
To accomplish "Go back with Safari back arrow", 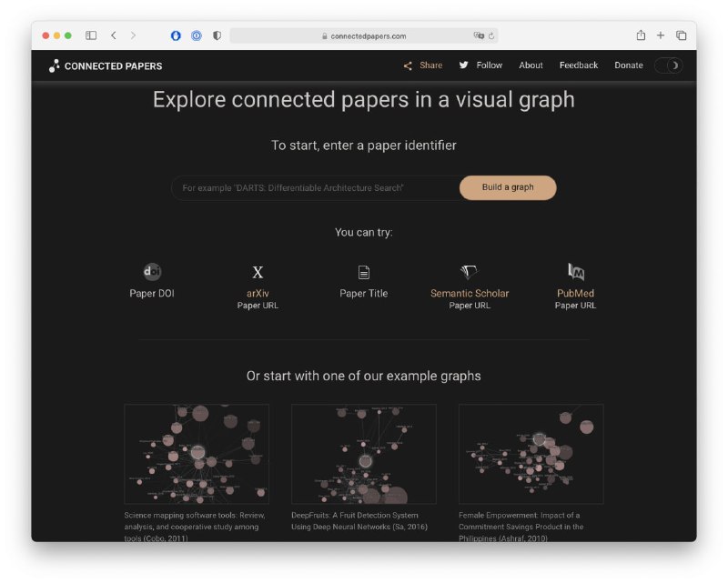I will [114, 35].
